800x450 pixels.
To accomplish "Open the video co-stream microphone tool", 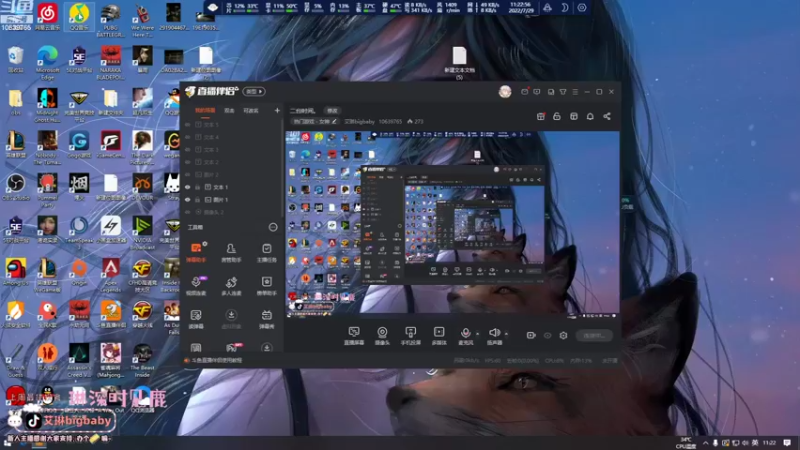I will [196, 285].
